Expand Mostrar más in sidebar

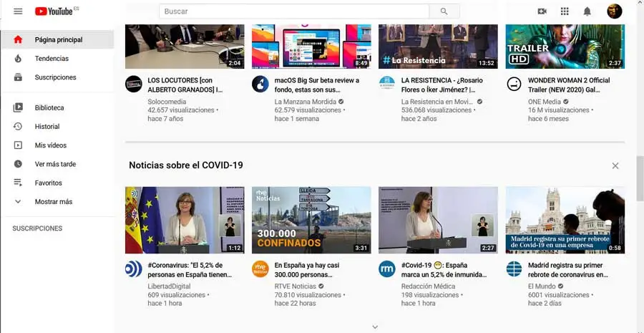(57, 201)
